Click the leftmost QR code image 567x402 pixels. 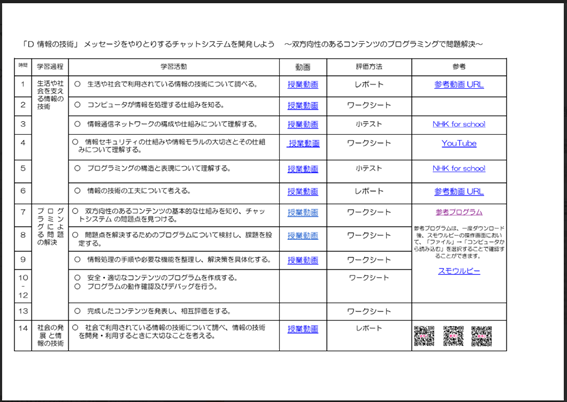(424, 336)
